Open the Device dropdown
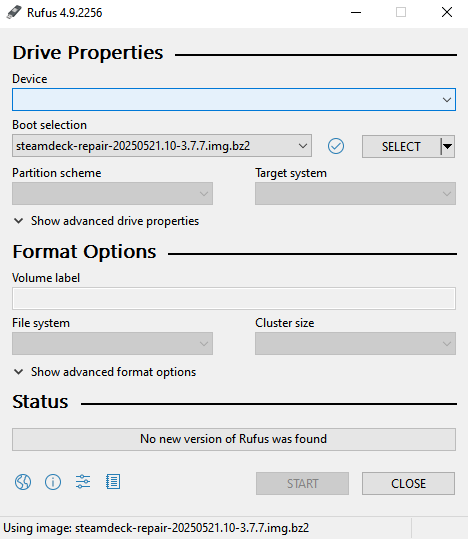This screenshot has width=468, height=539. point(234,100)
